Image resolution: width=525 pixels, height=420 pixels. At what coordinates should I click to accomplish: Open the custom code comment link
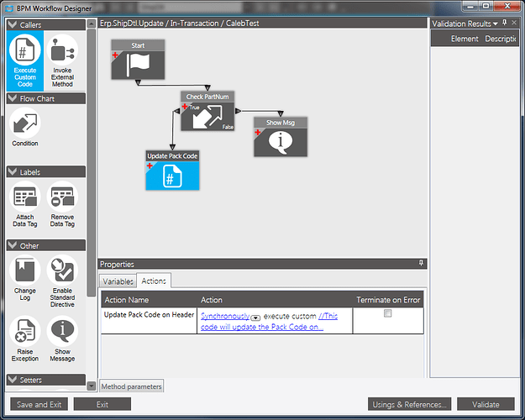pos(269,322)
